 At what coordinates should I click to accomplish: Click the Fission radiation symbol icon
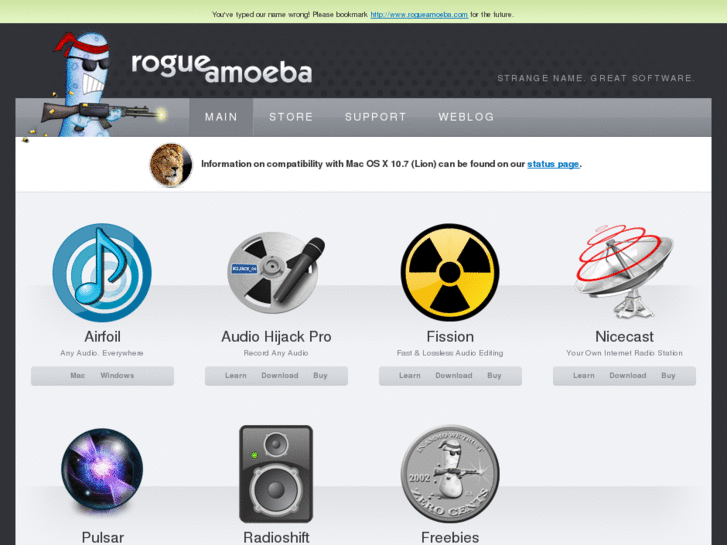point(450,273)
